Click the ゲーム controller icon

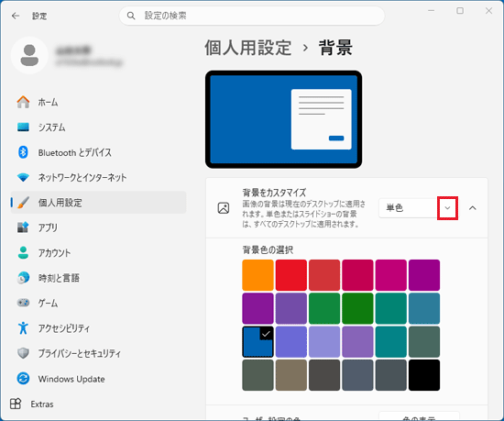pos(23,303)
